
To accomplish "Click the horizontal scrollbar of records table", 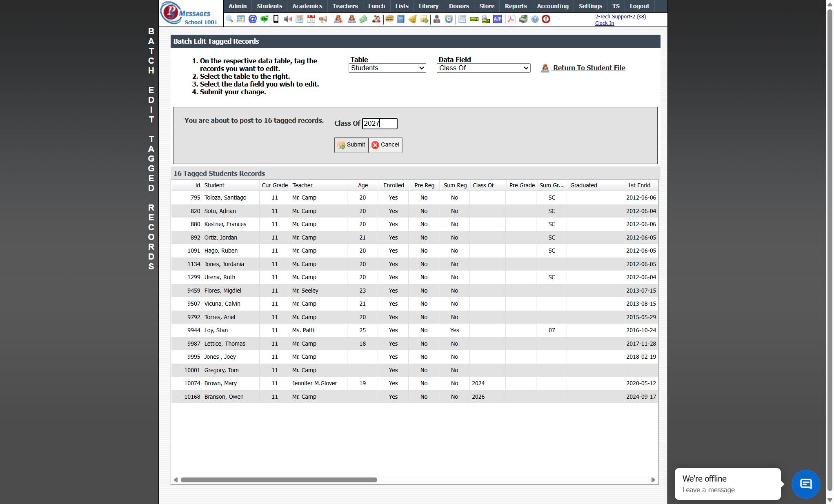I will (x=279, y=480).
